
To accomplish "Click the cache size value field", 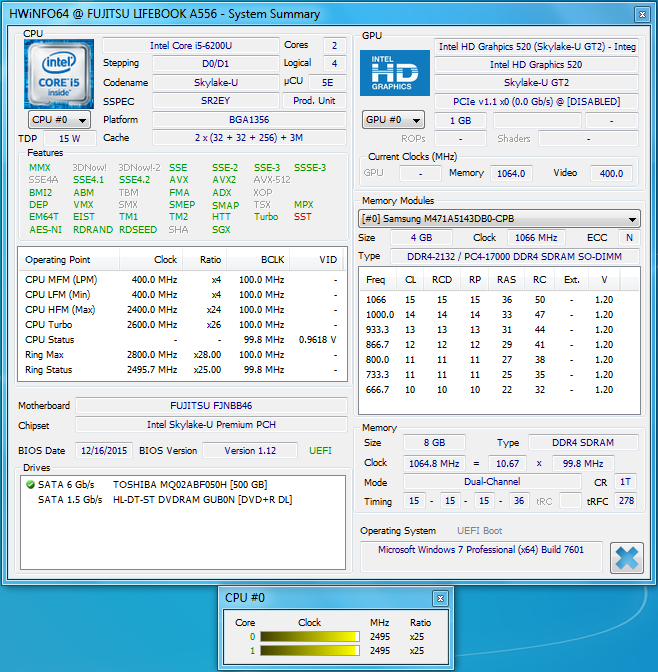I will pos(249,138).
